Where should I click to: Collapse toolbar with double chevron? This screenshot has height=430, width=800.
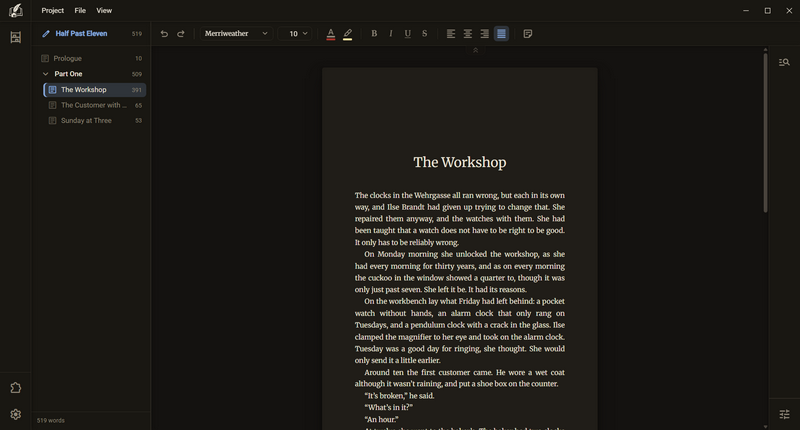point(476,50)
